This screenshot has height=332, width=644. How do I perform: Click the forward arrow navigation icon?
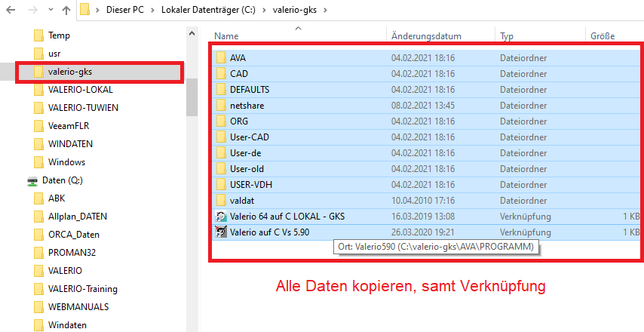coord(31,11)
